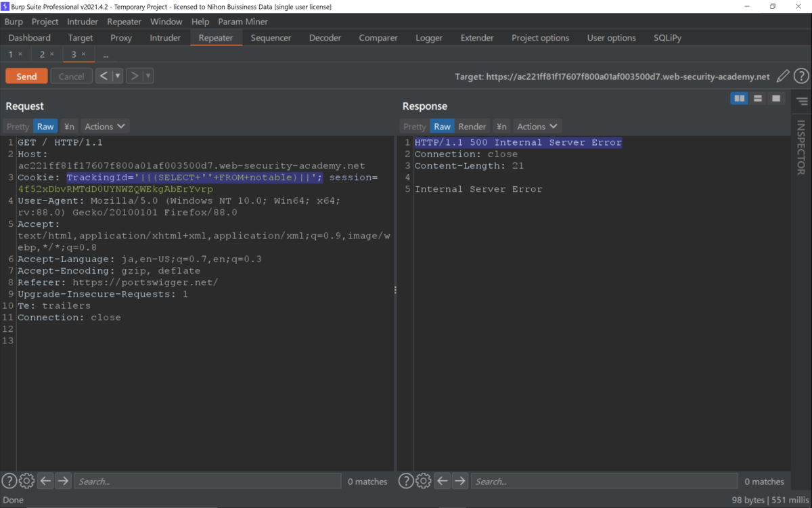Toggle response Raw view
Screen dimensions: 812x508
pyautogui.click(x=442, y=127)
